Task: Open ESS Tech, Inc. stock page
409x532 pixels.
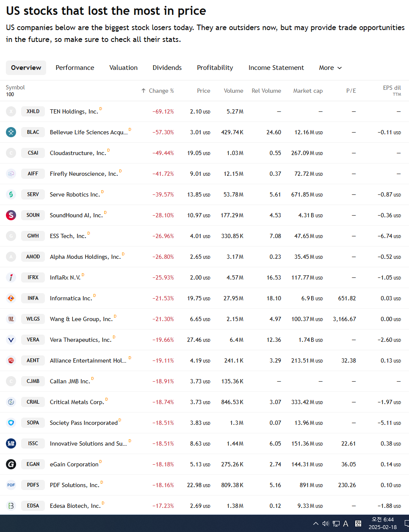Action: [x=68, y=236]
